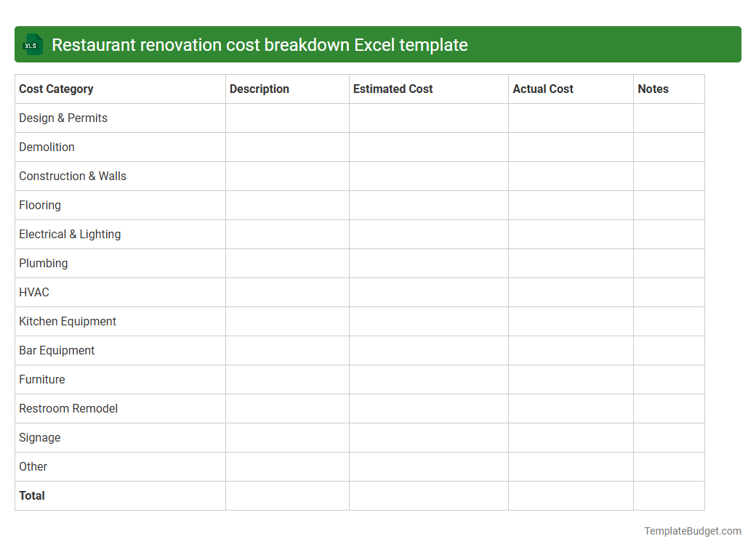Select the Description column header
Screen dimensions: 756x552
click(x=259, y=89)
